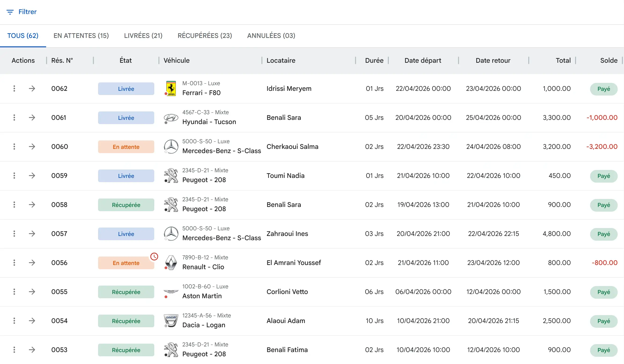Image resolution: width=624 pixels, height=364 pixels.
Task: Open three-dot actions menu for reservation 0062
Action: tap(14, 88)
